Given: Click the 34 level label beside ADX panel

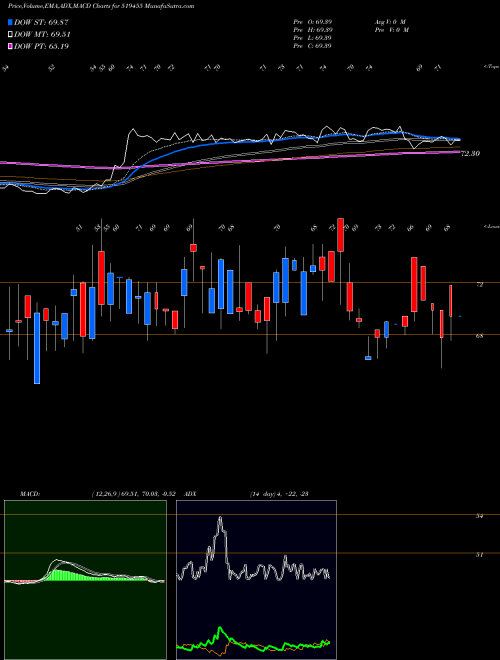Looking at the screenshot, I should tap(479, 516).
